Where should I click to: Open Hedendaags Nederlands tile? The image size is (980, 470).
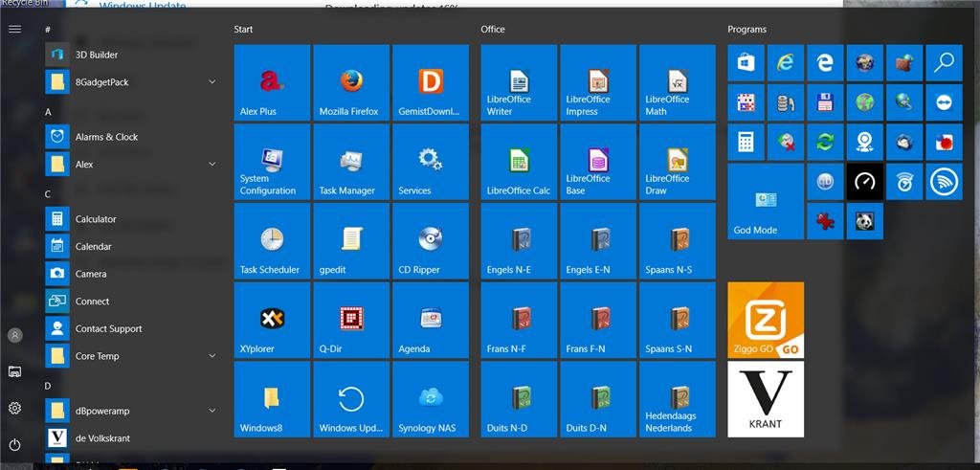click(678, 399)
